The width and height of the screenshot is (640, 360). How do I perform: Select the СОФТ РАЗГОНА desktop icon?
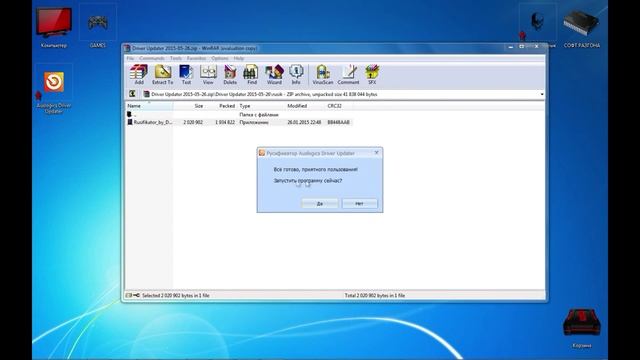(x=582, y=28)
